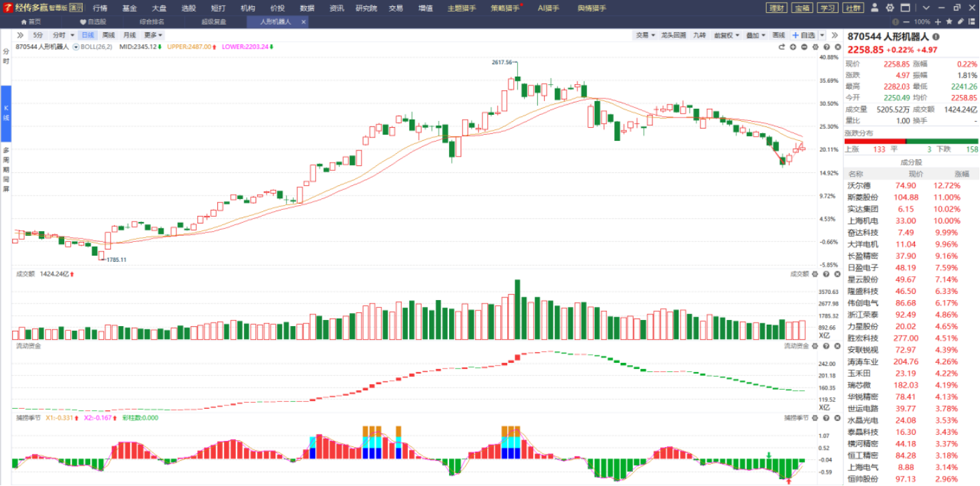Click the 理财 button
The width and height of the screenshot is (980, 486).
(x=776, y=8)
